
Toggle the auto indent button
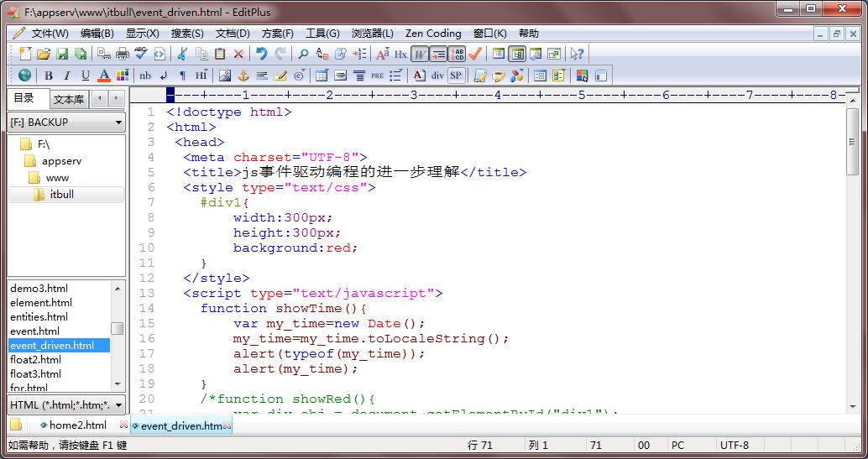[438, 54]
